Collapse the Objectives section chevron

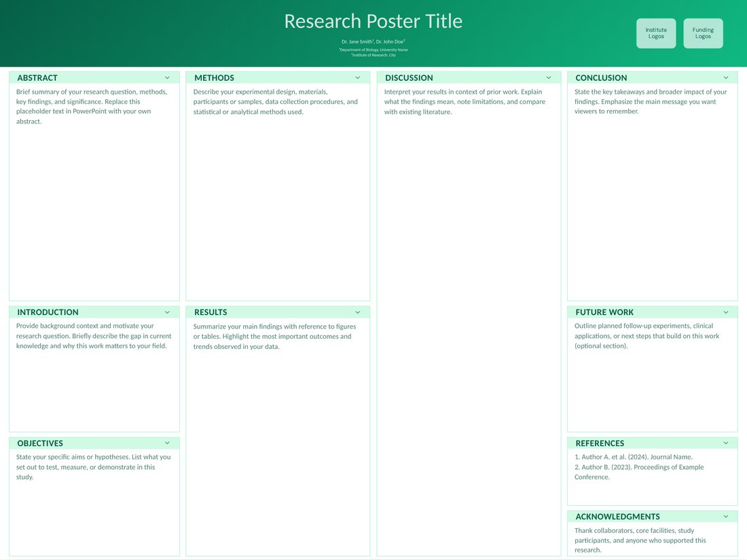[167, 443]
